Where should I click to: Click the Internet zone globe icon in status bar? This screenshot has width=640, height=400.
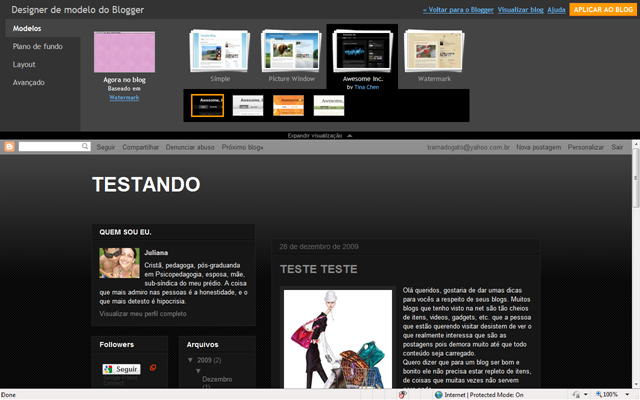click(439, 395)
